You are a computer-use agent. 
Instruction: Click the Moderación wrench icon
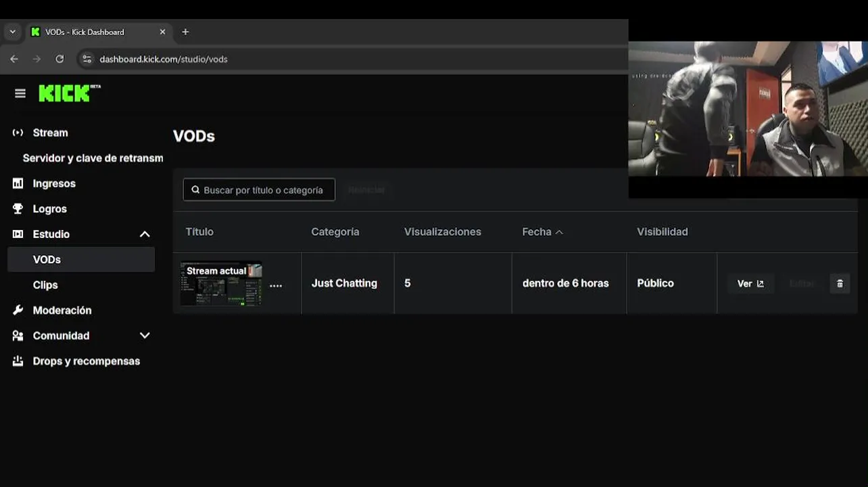[x=18, y=310]
